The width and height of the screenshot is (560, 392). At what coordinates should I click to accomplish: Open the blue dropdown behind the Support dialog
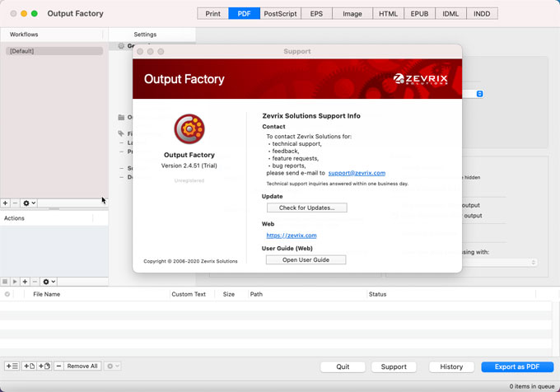pos(479,94)
